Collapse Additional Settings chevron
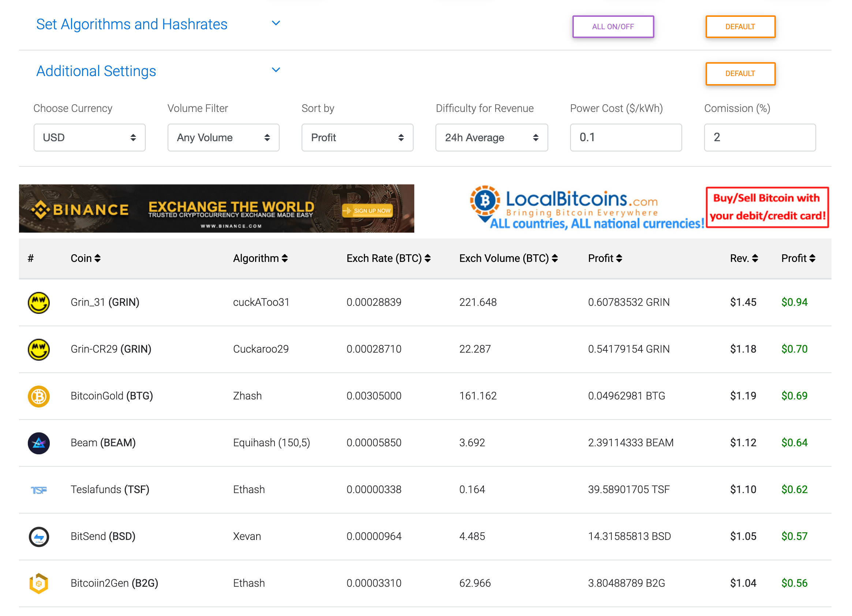 click(x=276, y=70)
